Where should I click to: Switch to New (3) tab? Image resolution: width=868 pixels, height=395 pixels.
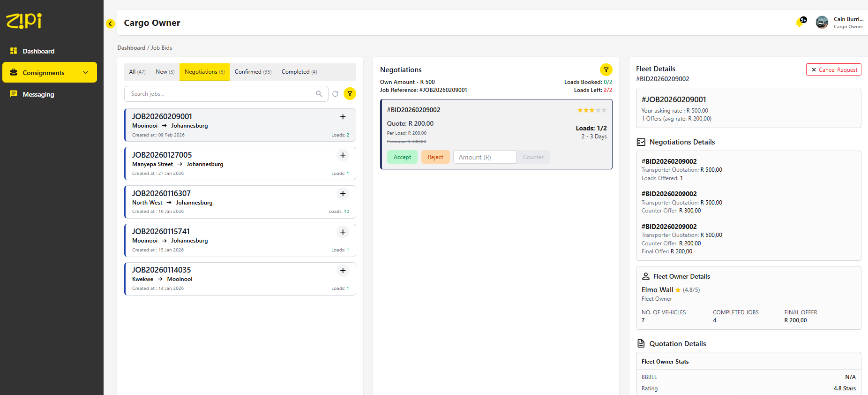[165, 72]
